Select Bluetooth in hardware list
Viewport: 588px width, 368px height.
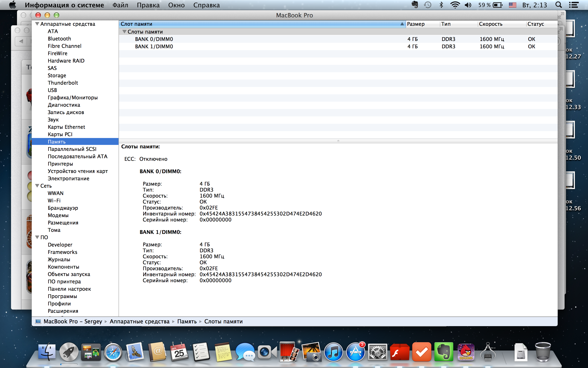(x=59, y=39)
